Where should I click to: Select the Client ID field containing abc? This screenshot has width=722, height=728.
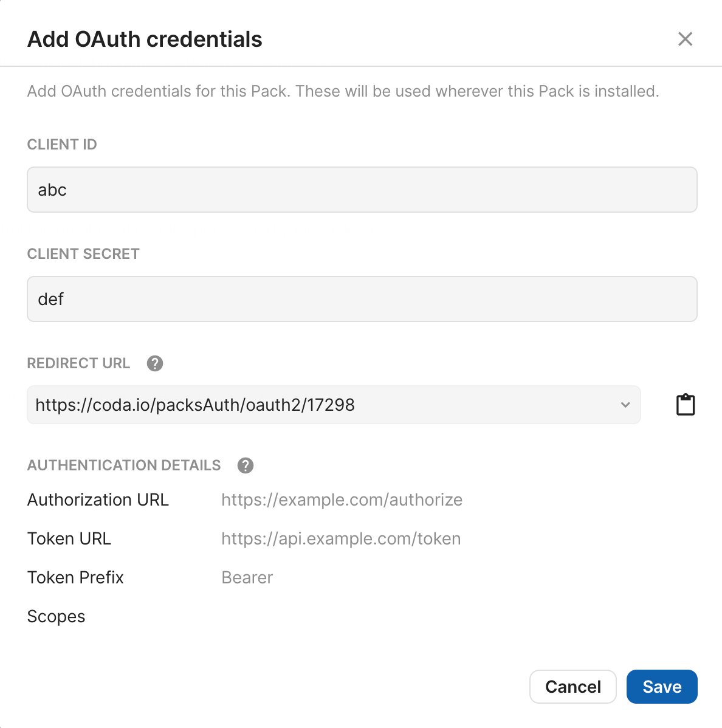click(361, 190)
